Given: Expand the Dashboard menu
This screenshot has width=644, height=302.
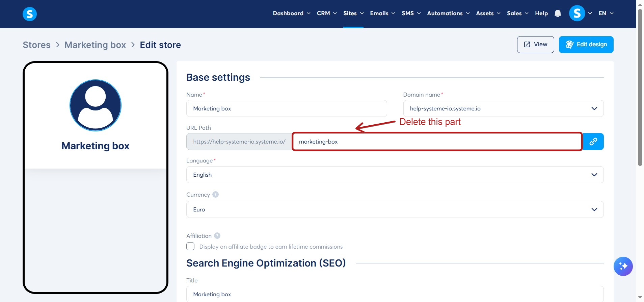Looking at the screenshot, I should click(x=292, y=14).
